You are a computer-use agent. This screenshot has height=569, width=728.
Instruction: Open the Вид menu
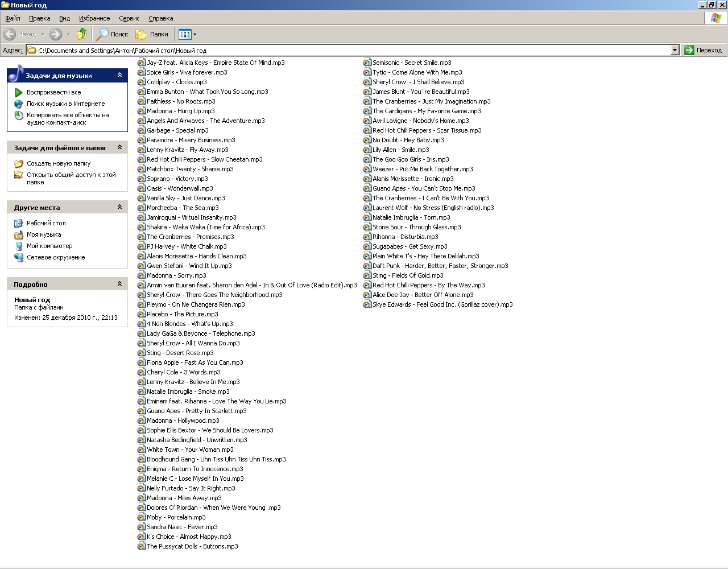click(x=65, y=18)
